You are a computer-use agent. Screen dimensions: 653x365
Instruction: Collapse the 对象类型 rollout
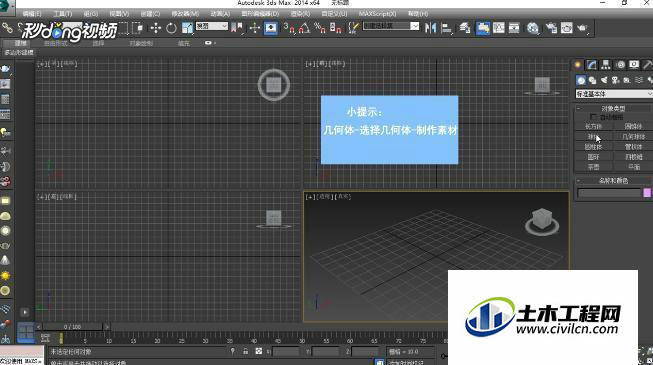click(x=613, y=108)
